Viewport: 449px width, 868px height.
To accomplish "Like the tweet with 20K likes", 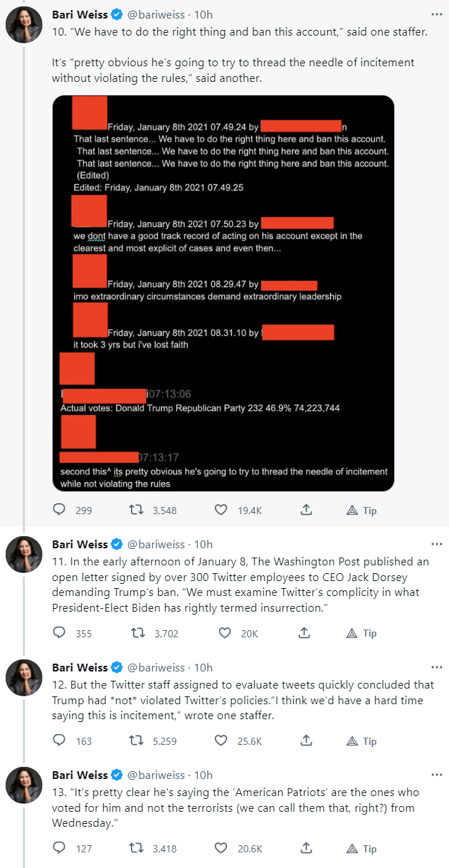I will 225,633.
